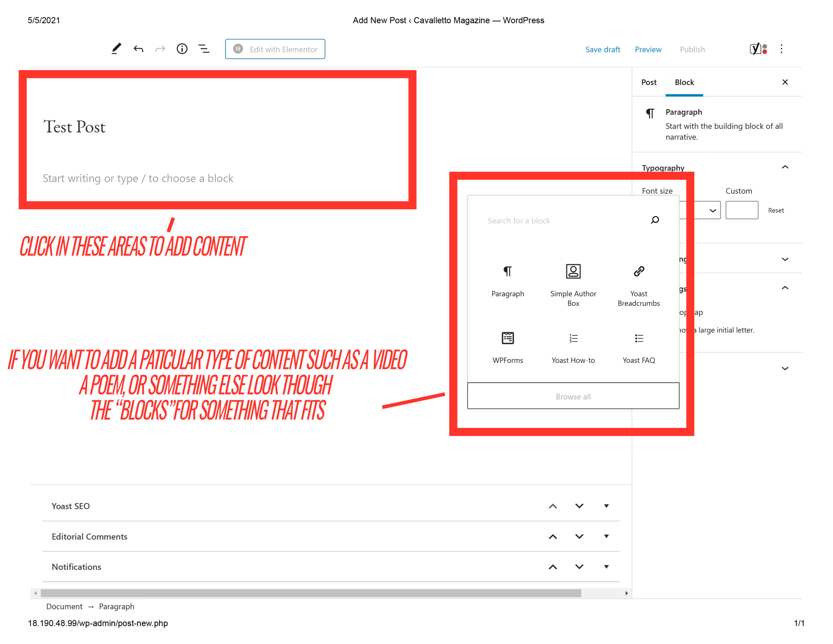Expand the panel below Typography
This screenshot has height=644, width=833.
tap(785, 259)
